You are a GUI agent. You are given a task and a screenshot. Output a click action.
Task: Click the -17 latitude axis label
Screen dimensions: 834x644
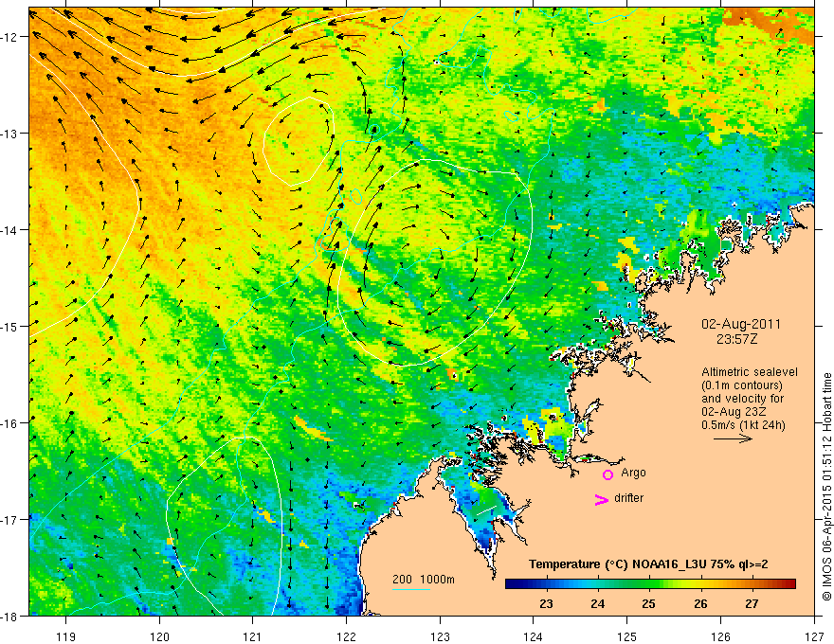tap(9, 520)
